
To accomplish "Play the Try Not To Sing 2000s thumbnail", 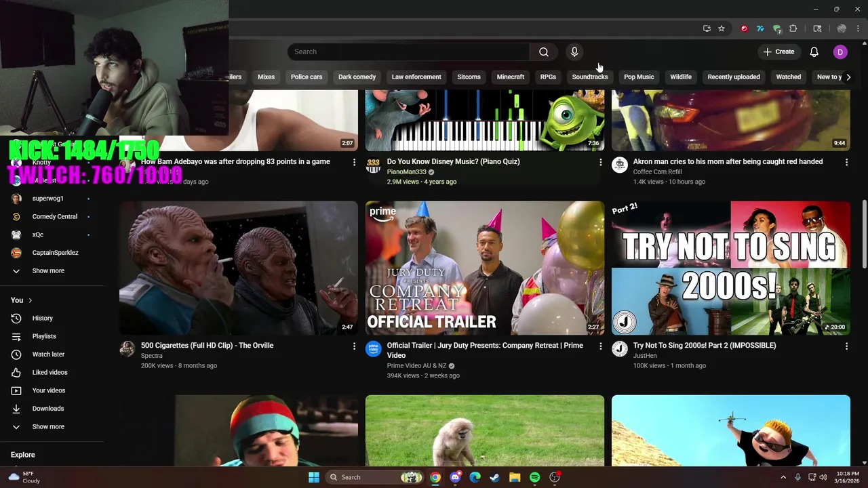I will click(731, 268).
